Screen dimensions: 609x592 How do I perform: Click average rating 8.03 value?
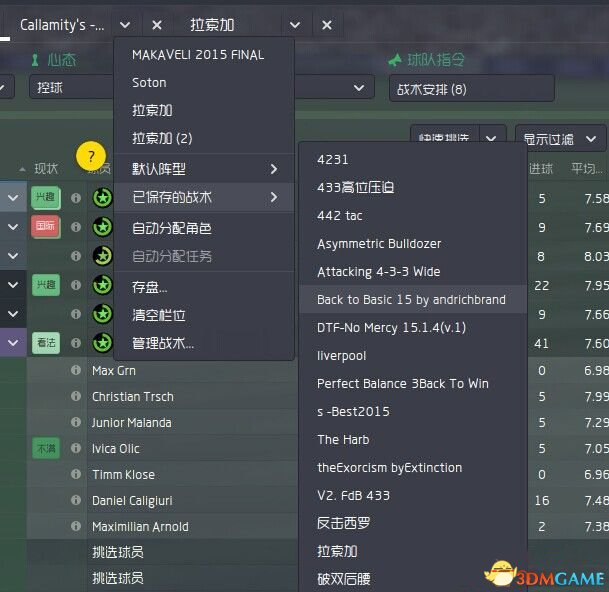pos(597,256)
